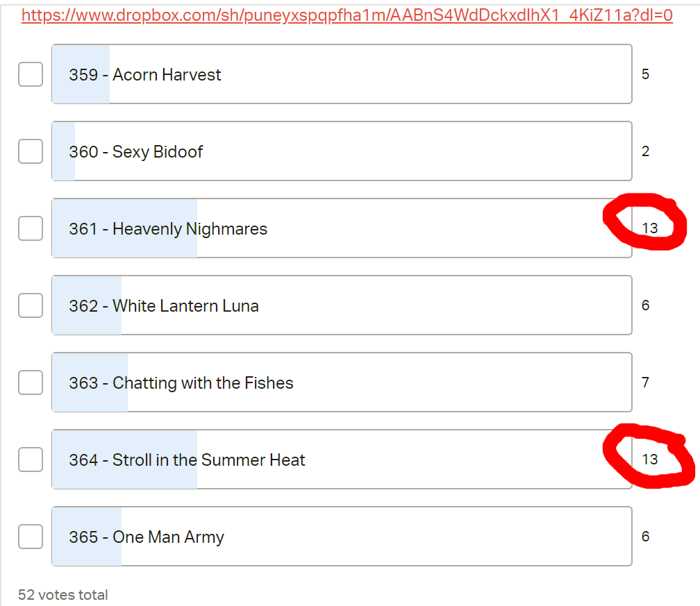The height and width of the screenshot is (606, 700).
Task: Click the Sexy Bidoof option text label
Action: tap(136, 152)
